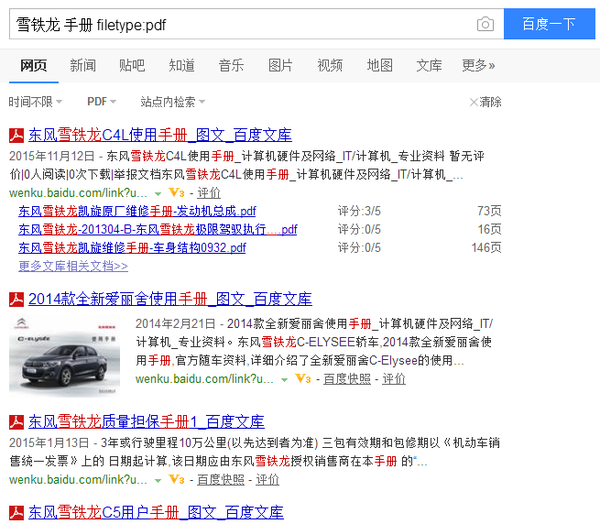Open 2014款全新爱丽舍使用手册_图文_百度文库 link

click(170, 299)
